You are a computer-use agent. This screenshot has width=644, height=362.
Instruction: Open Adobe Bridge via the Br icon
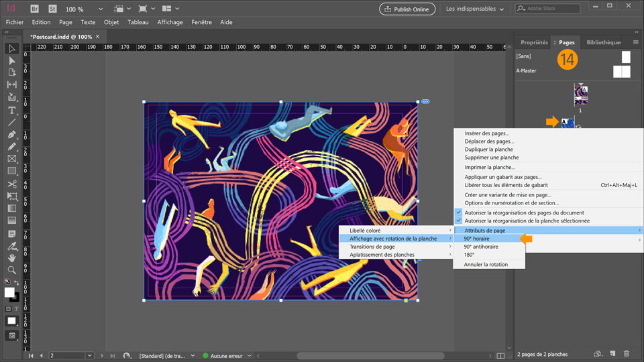[35, 9]
